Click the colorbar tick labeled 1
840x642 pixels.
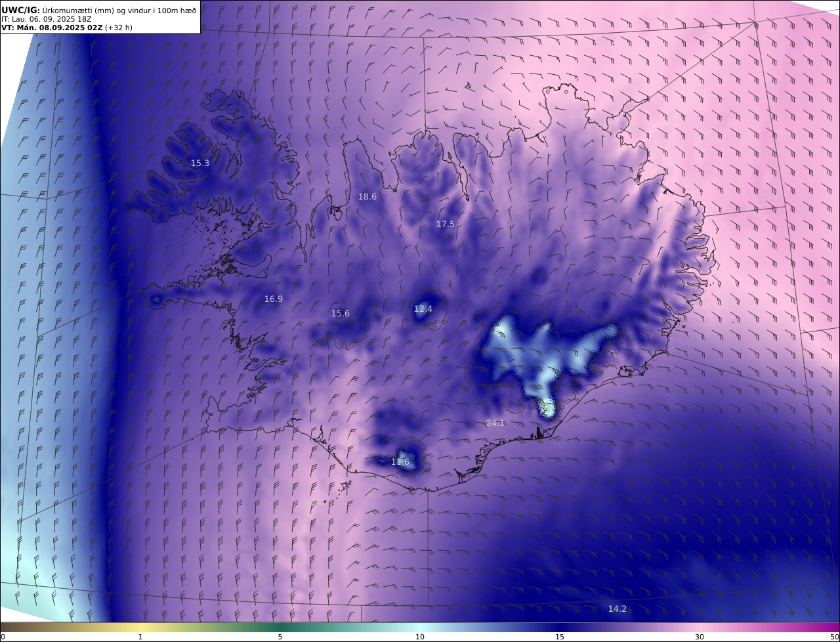140,637
